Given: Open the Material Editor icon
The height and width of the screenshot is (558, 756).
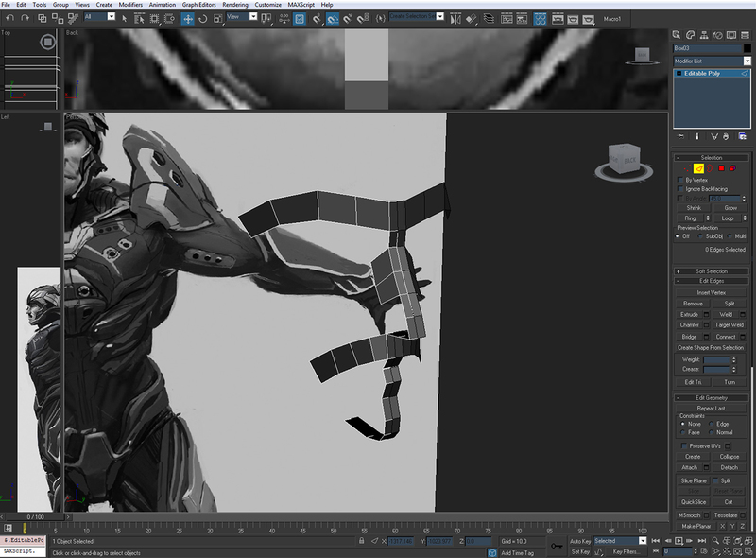Looking at the screenshot, I should click(540, 19).
